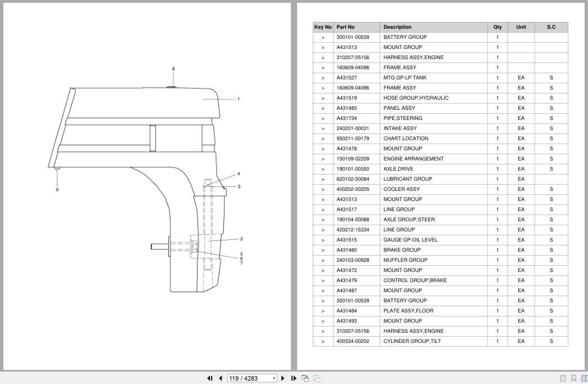
Task: Click the previous view icon beside navigation arrows
Action: tap(305, 378)
